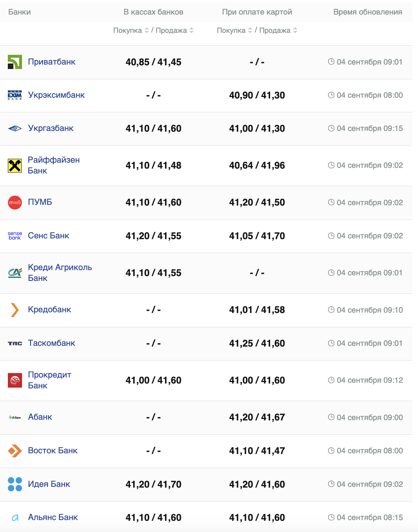Click the Восток Банк orange arrow logo
This screenshot has width=418, height=532.
[x=15, y=451]
